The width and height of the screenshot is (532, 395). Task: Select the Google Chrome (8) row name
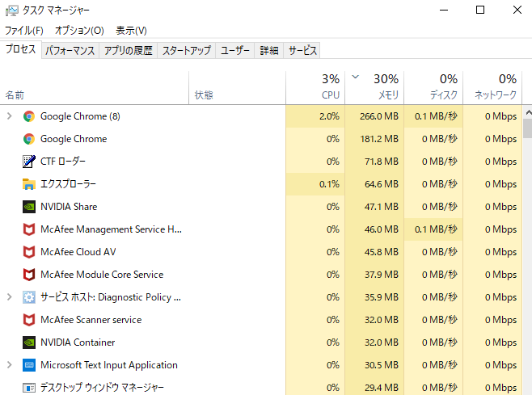tap(80, 116)
